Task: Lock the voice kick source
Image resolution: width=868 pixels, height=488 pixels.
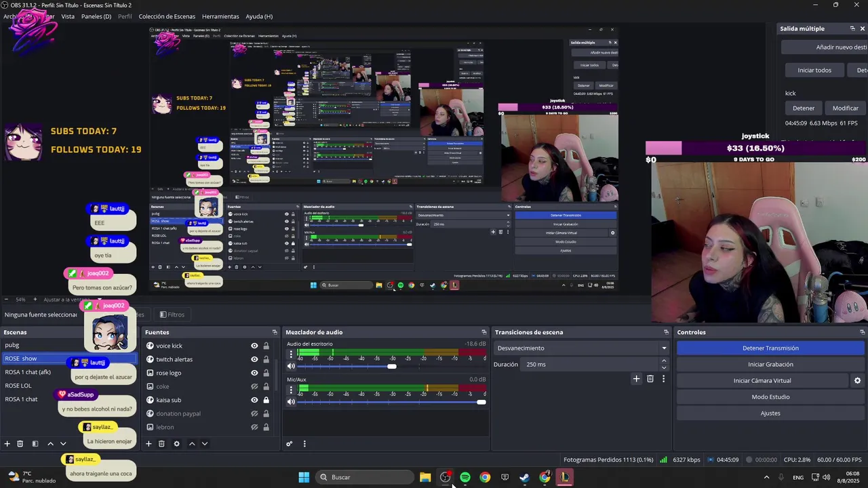Action: click(266, 346)
